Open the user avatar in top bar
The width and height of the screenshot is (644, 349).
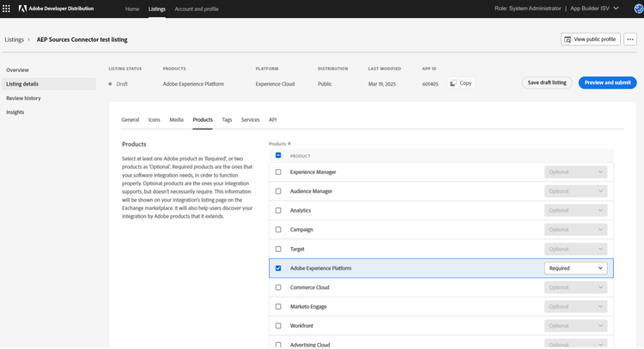coord(639,9)
